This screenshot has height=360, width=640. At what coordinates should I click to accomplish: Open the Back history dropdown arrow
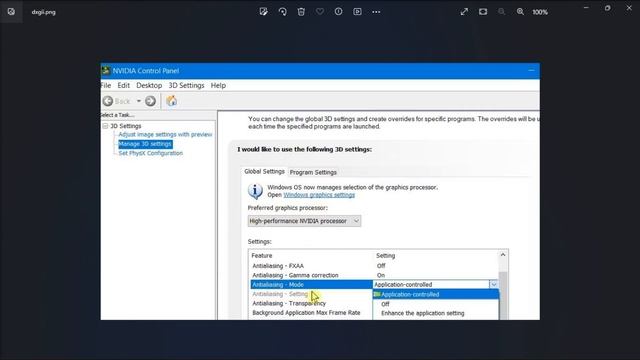tap(139, 101)
